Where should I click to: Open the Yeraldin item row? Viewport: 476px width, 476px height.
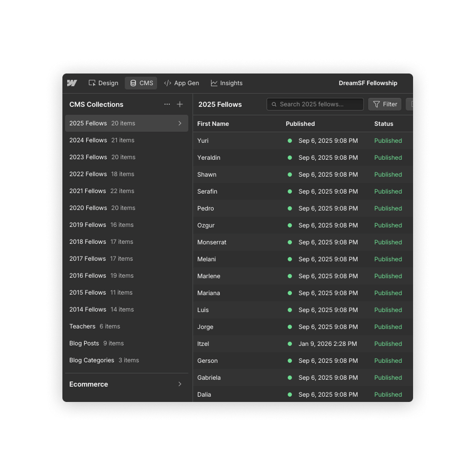[x=303, y=158]
